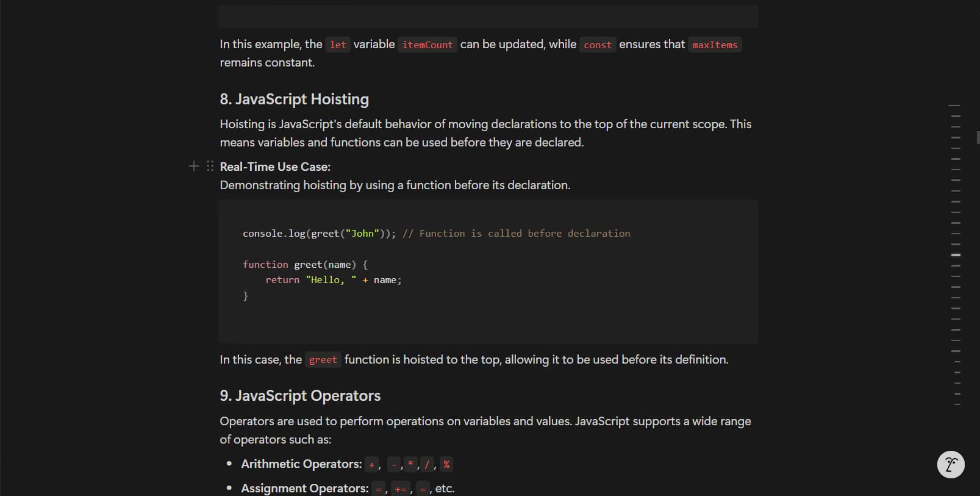The width and height of the screenshot is (980, 496).
Task: Click the "*" inline code in Arithmetic Operators
Action: pyautogui.click(x=410, y=464)
